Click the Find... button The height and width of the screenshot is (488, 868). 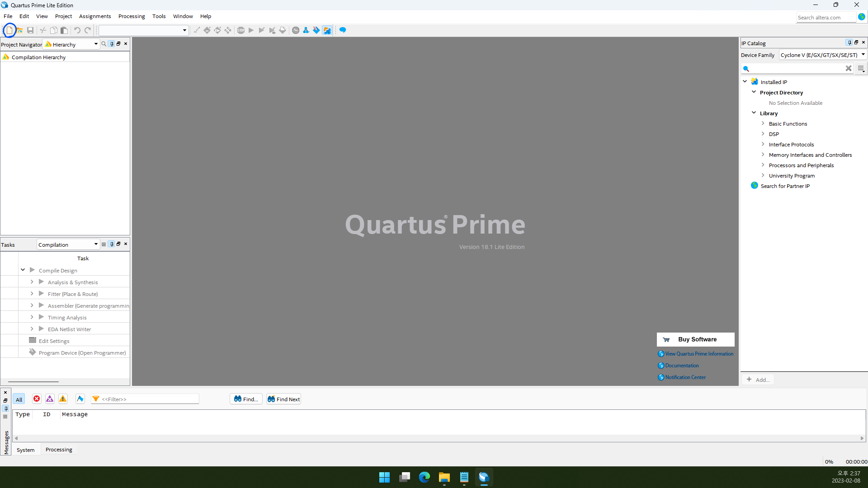pyautogui.click(x=246, y=399)
